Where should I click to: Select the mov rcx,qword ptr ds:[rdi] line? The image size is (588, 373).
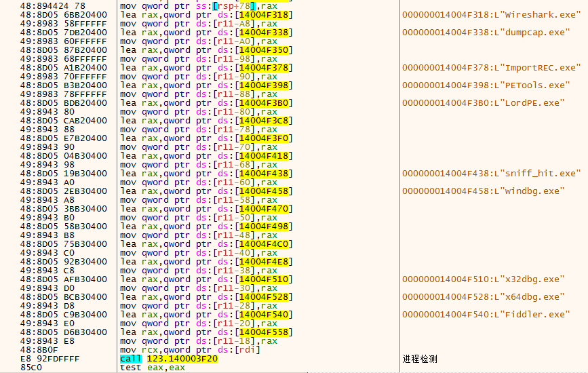[190, 350]
